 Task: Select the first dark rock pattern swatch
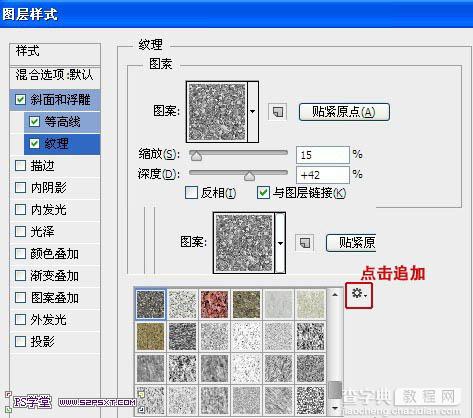tap(151, 304)
